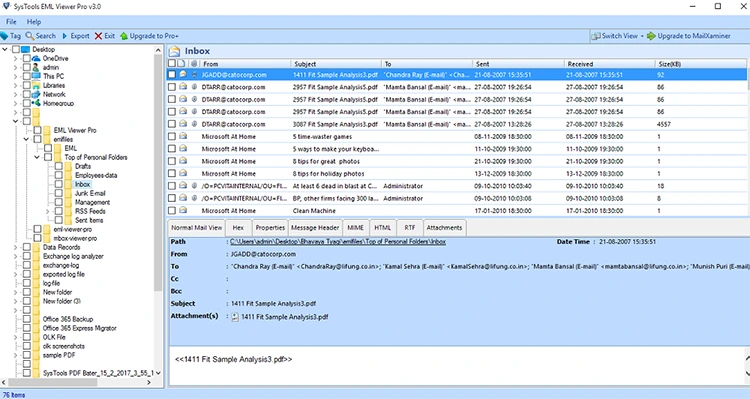Expand the RSS Feeds tree node

click(x=47, y=211)
